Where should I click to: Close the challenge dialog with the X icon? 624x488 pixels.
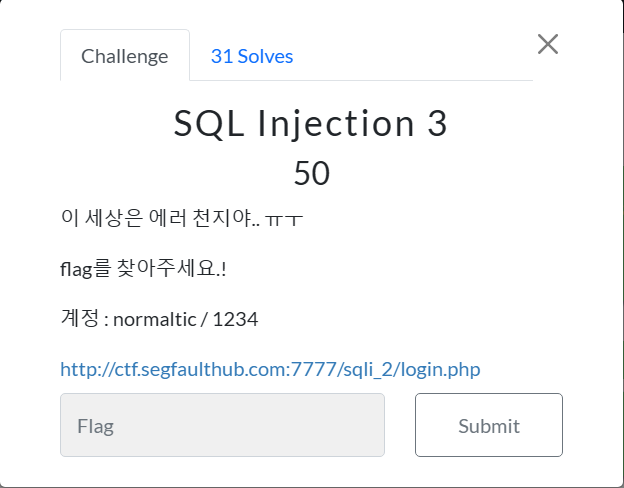point(548,44)
